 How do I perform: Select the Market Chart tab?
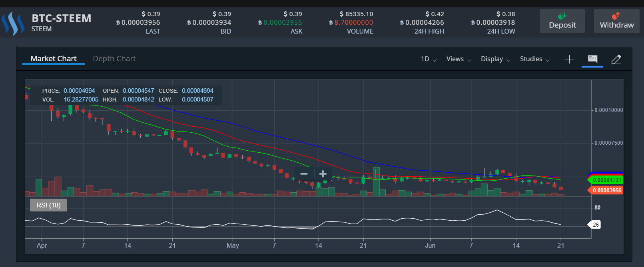[54, 59]
